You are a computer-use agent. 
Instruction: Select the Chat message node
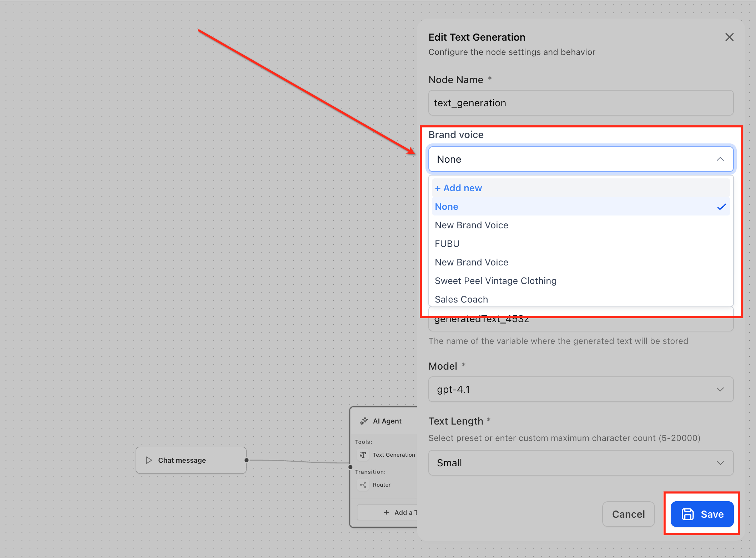click(191, 460)
